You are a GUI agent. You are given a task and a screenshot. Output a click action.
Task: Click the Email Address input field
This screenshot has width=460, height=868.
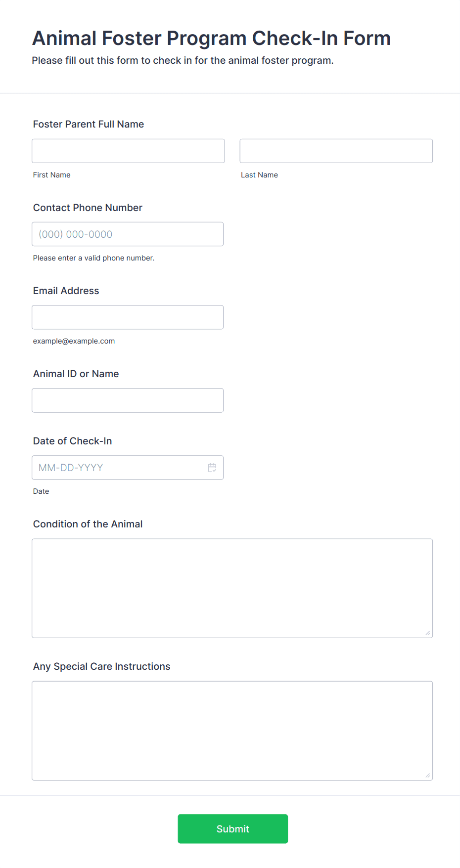tap(128, 317)
